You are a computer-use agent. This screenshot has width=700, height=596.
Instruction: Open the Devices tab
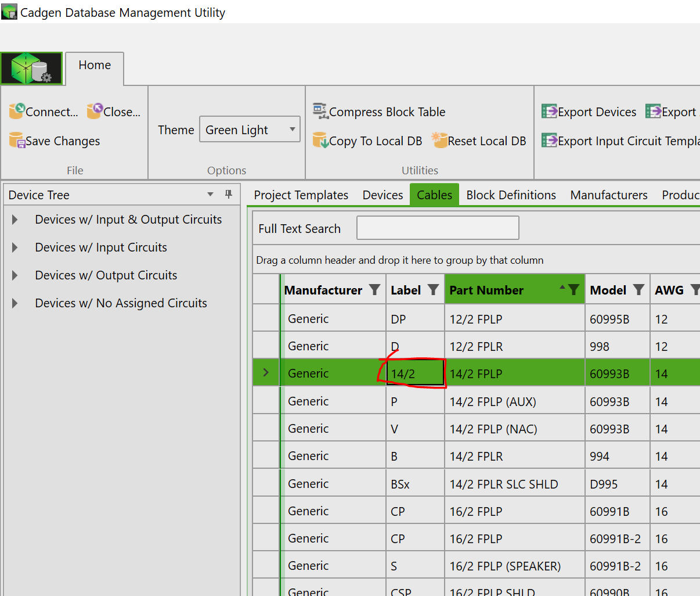[x=383, y=195]
